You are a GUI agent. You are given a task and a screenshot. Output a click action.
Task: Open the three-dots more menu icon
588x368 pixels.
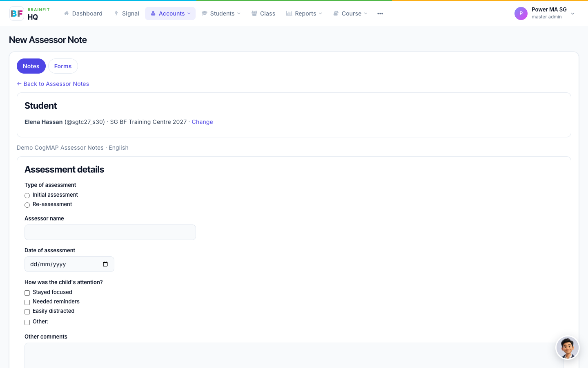click(x=380, y=13)
